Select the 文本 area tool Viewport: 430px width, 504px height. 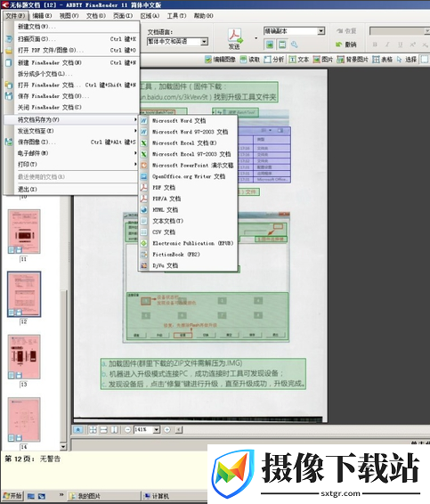pos(299,60)
